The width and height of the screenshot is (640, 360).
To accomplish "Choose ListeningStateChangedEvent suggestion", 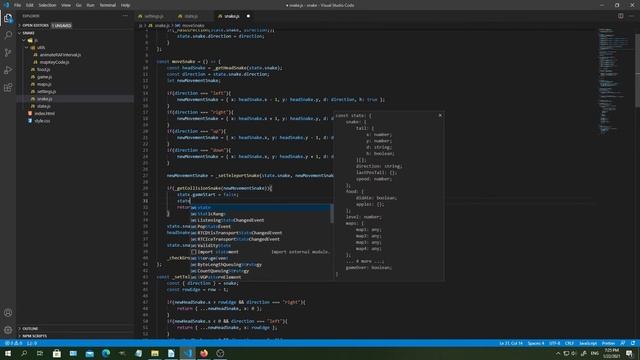I will 260,220.
